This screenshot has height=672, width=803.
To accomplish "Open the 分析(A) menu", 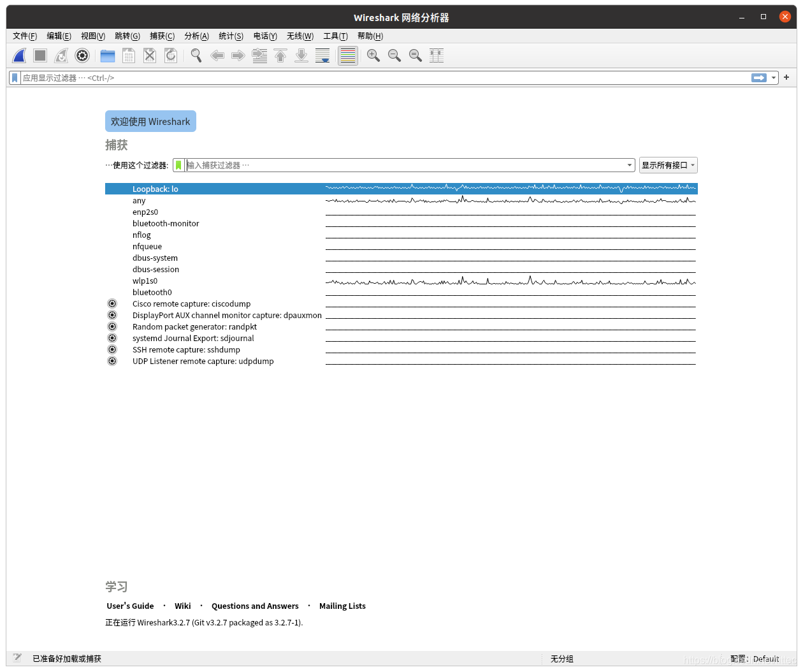I will click(196, 36).
